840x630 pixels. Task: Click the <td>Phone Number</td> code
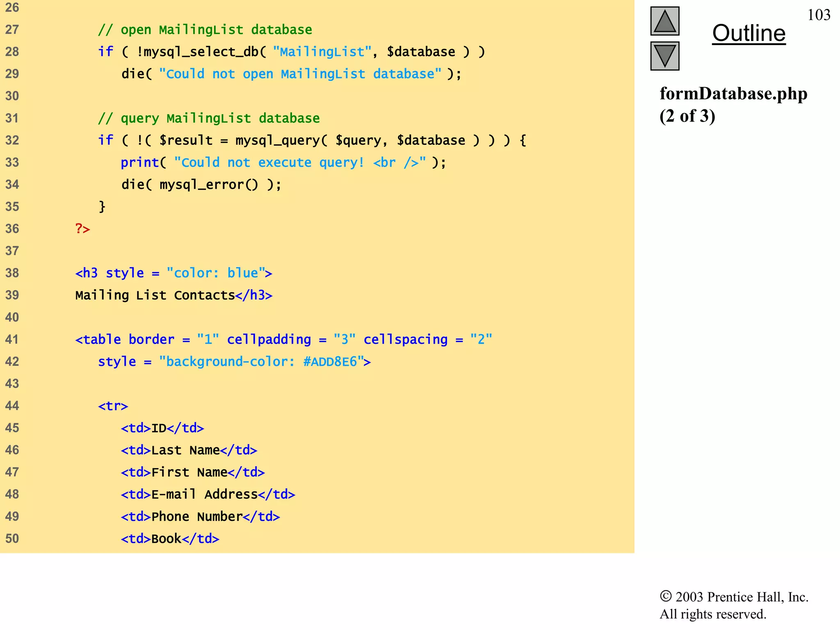pyautogui.click(x=201, y=517)
